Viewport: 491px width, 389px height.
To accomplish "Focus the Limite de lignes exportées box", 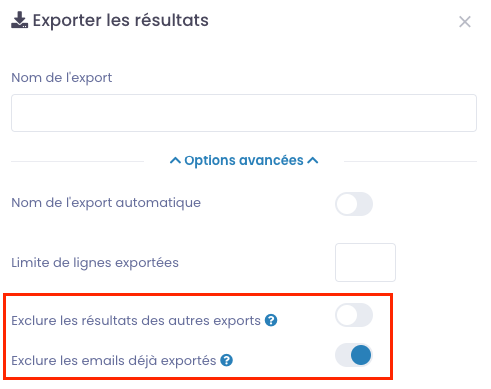I will [x=365, y=262].
